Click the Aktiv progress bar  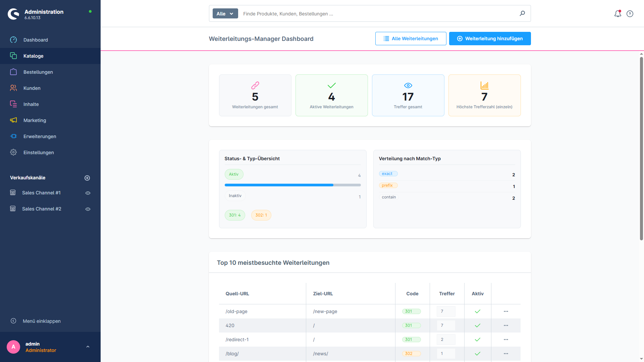coord(292,185)
